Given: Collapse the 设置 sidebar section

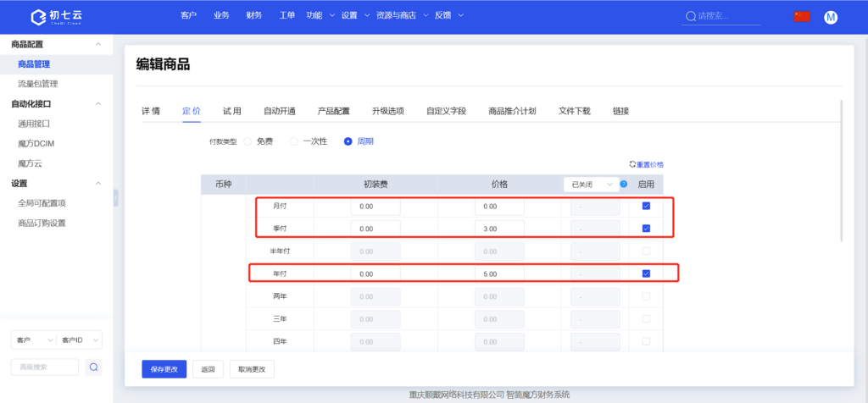Looking at the screenshot, I should [98, 184].
